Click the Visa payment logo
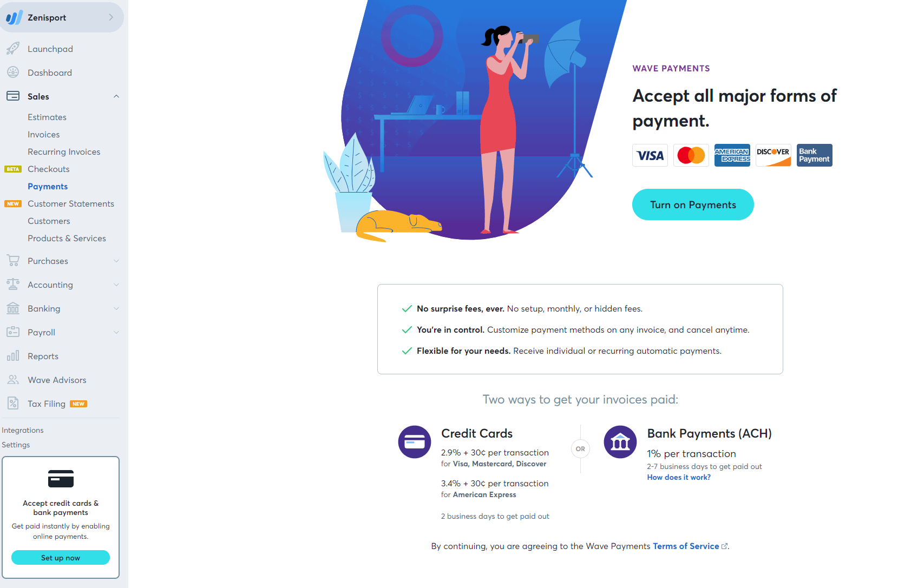 tap(650, 155)
